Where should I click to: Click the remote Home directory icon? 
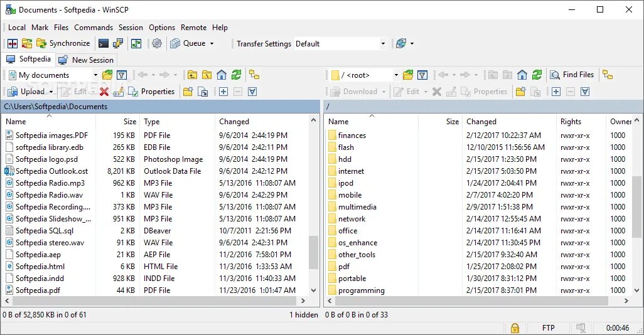coord(522,75)
